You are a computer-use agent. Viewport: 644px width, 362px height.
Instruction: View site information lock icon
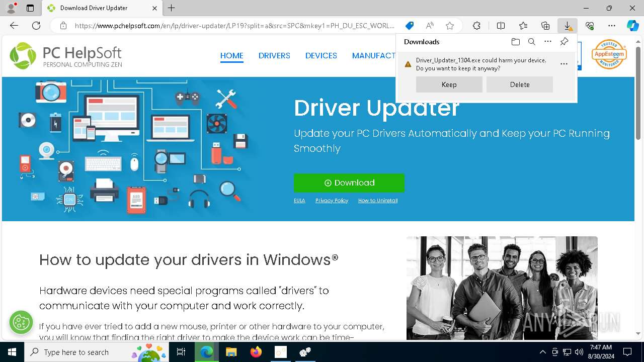[63, 26]
